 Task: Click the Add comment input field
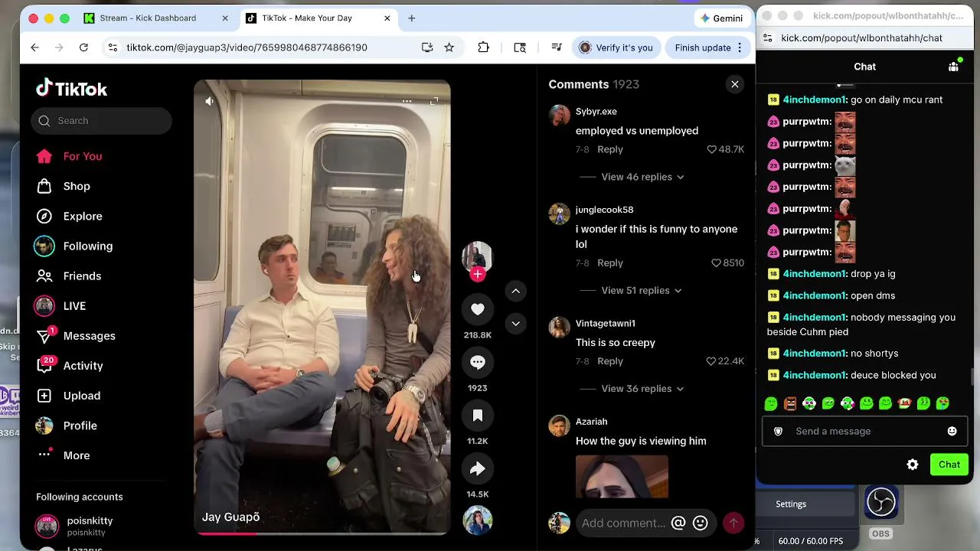click(622, 523)
